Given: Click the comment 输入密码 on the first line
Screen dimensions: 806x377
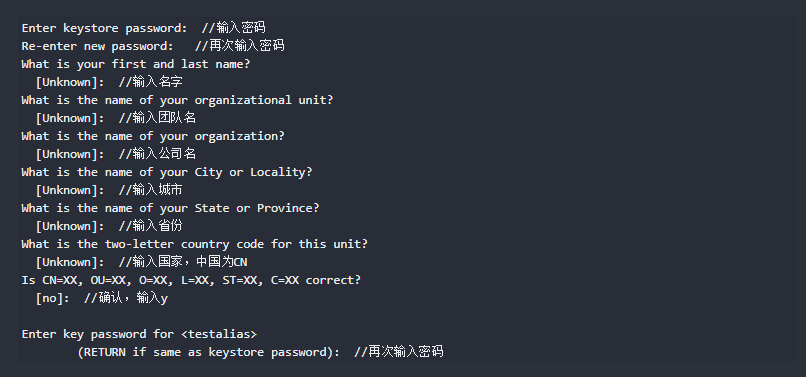Looking at the screenshot, I should click(x=234, y=28).
